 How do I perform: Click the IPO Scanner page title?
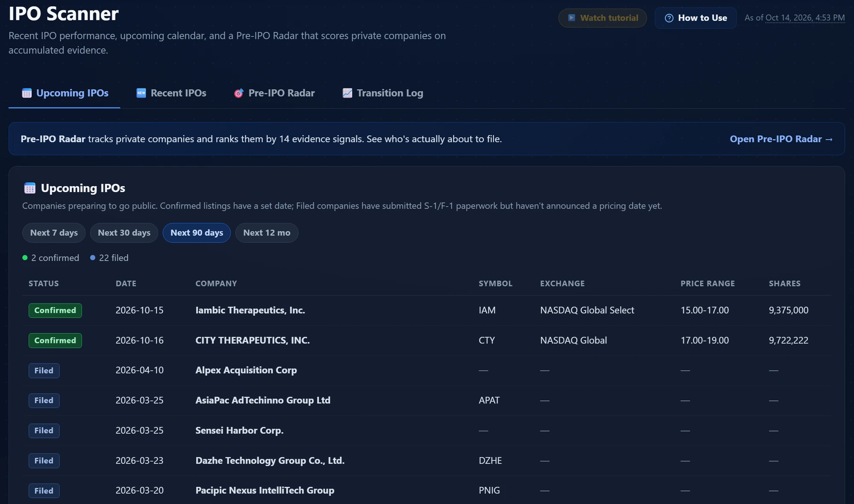coord(64,14)
